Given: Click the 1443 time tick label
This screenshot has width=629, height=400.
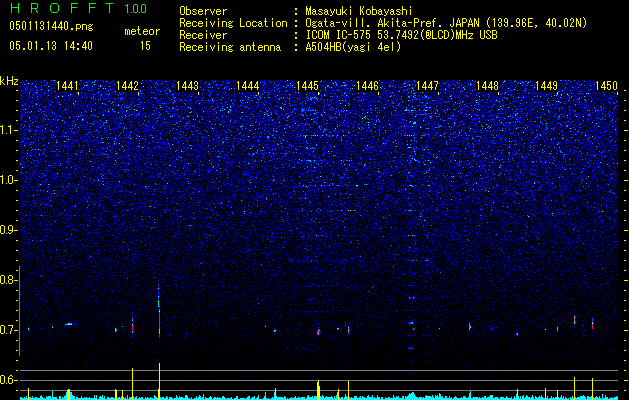Looking at the screenshot, I should (187, 85).
